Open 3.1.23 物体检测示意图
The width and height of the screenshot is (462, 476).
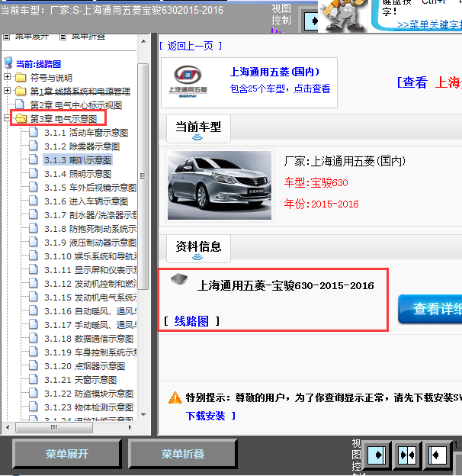click(x=89, y=407)
